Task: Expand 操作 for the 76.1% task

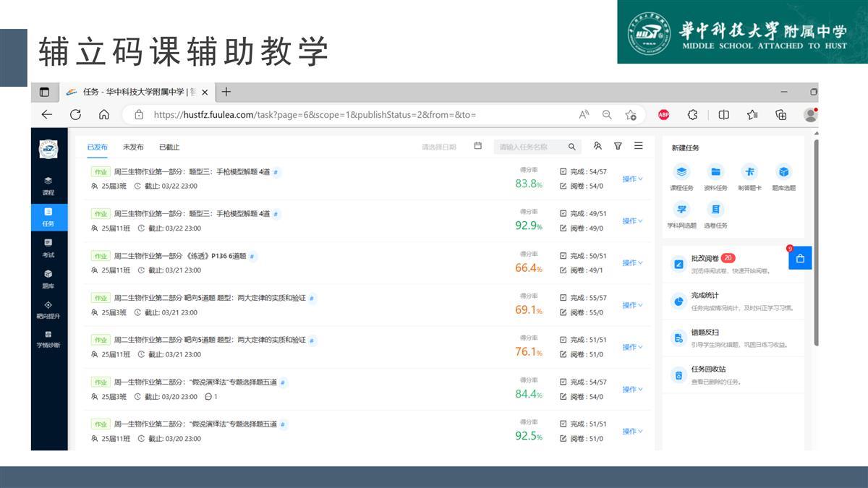Action: (x=632, y=347)
